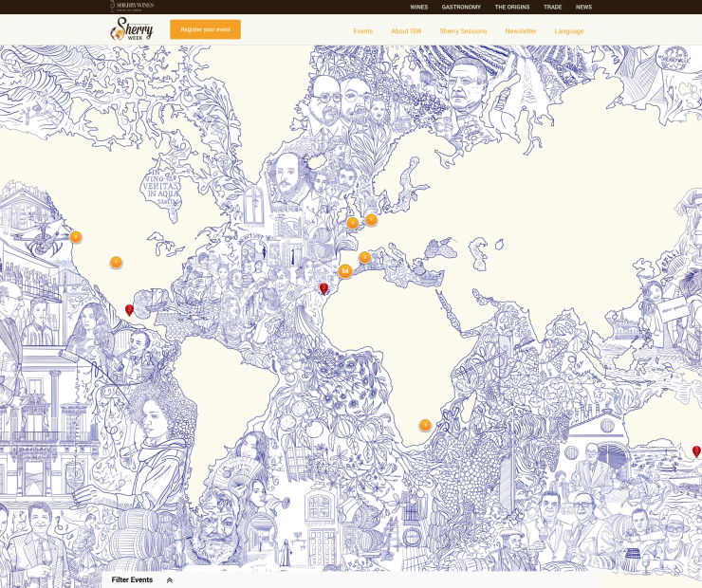The height and width of the screenshot is (588, 702).
Task: Click the Sherry Wines logo in the top bar
Action: pyautogui.click(x=132, y=6)
